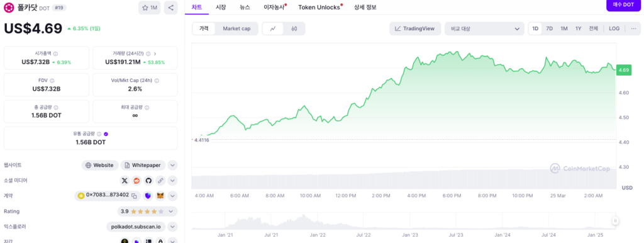Switch to candlestick chart icon
Screen dimensions: 644x243
pos(294,29)
